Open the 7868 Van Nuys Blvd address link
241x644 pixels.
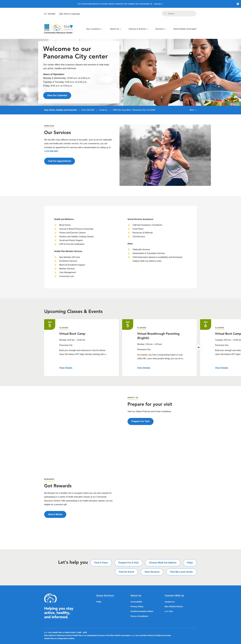[x=134, y=110]
